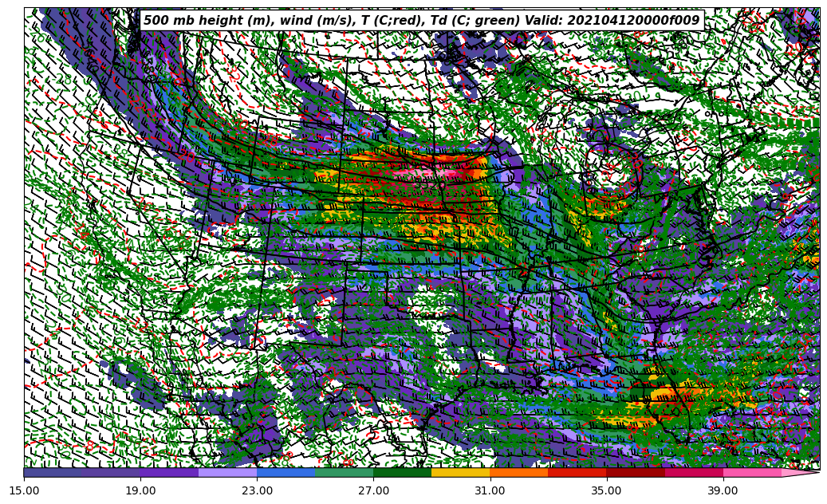Click the 31.00 colorbar tick label
This screenshot has height=504, width=827.
pyautogui.click(x=490, y=490)
